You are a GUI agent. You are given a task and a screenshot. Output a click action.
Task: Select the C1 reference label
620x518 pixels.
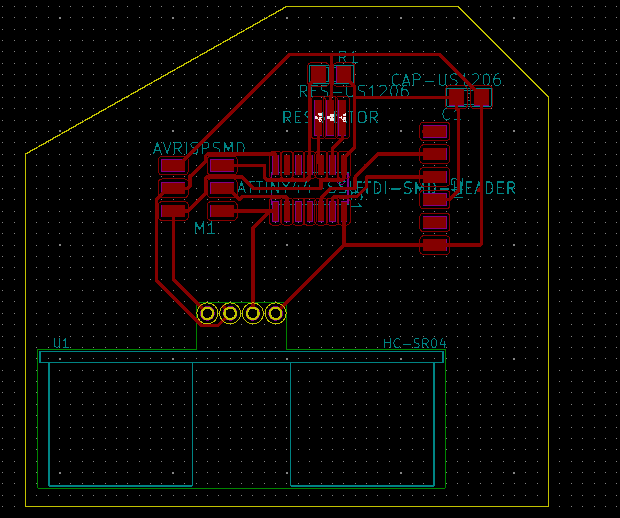click(x=451, y=115)
